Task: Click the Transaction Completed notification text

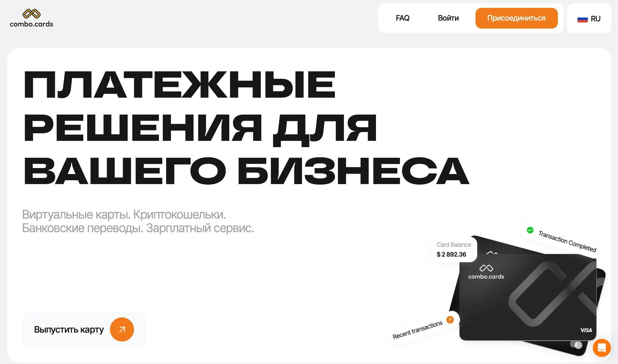Action: pos(567,241)
